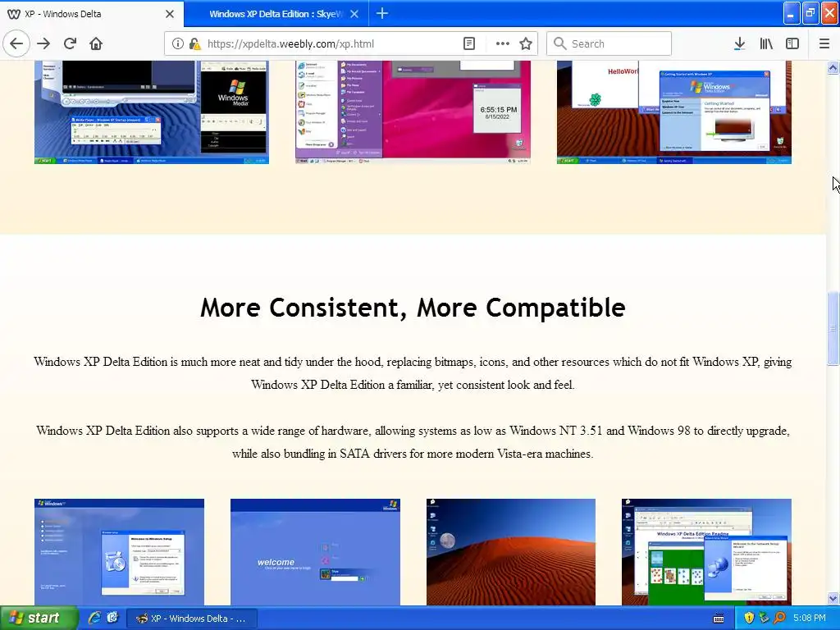Switch to Windows XP Delta Edition : Skye tab
This screenshot has width=840, height=630.
[x=276, y=14]
